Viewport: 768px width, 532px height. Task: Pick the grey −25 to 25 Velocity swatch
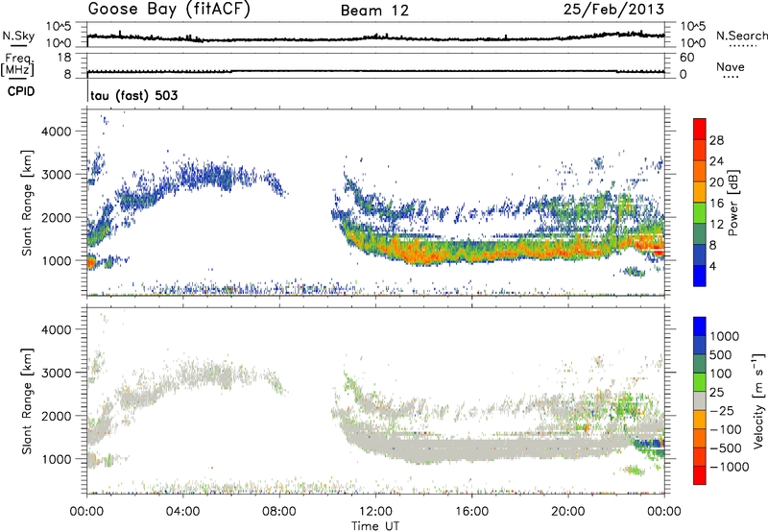[x=700, y=400]
